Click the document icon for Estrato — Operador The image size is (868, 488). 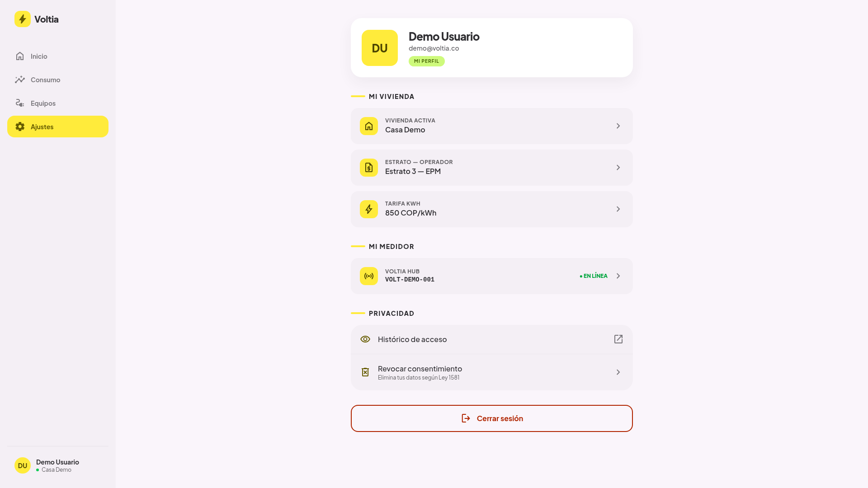coord(369,168)
